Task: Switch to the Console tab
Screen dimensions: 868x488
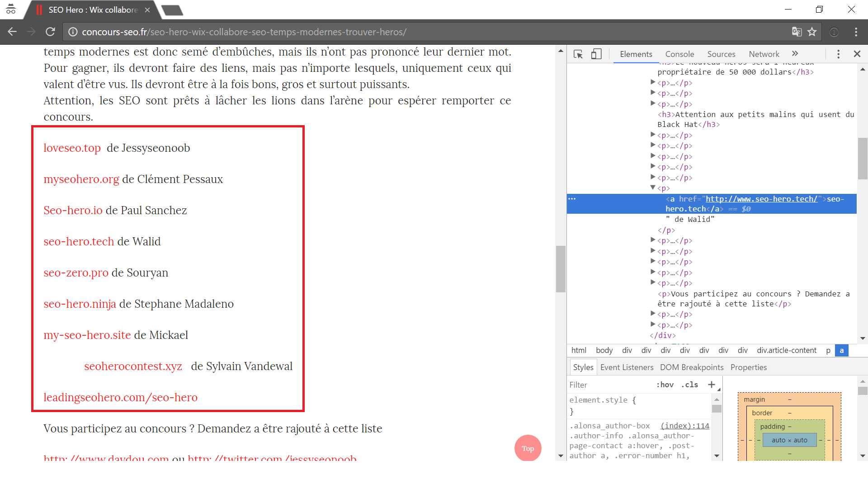Action: coord(679,54)
